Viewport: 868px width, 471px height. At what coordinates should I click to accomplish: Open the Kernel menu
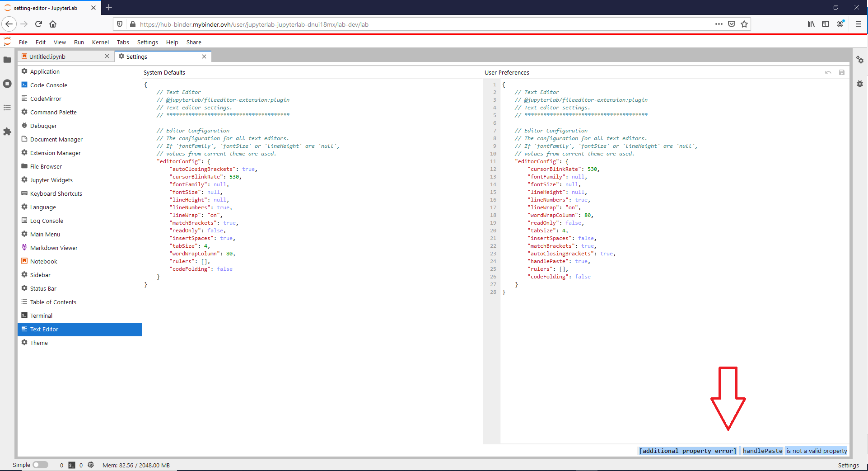coord(100,42)
